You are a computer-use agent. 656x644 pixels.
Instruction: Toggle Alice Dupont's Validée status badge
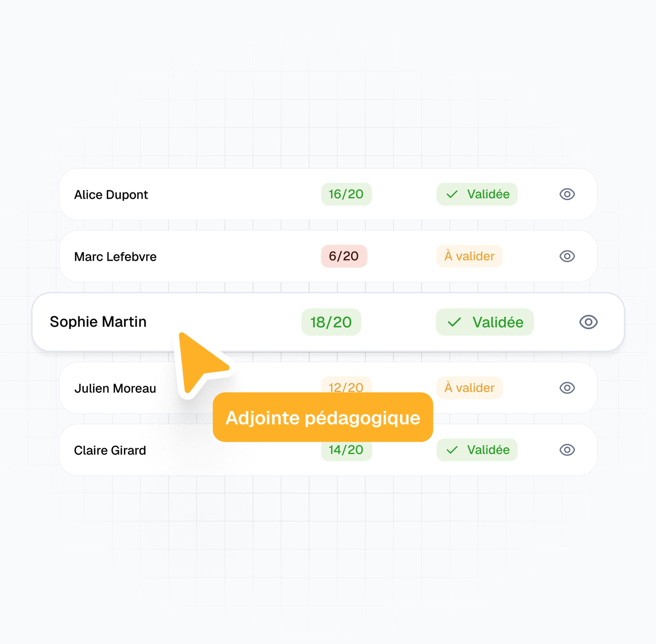coord(477,194)
